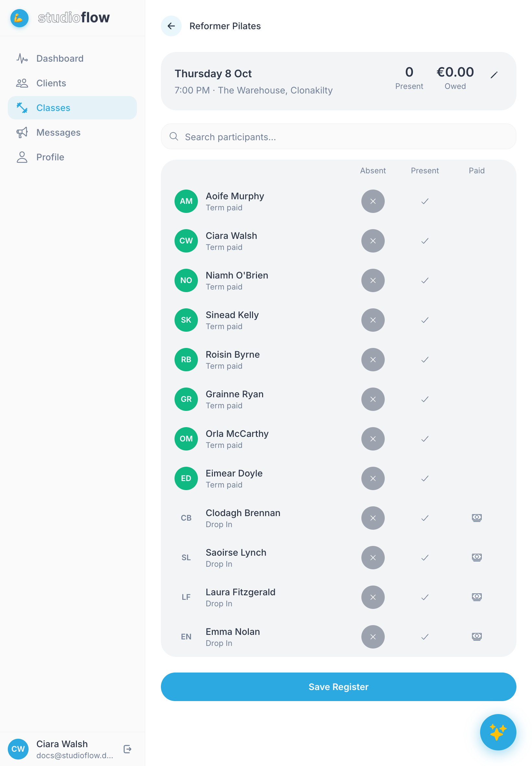
Task: Toggle Roisin Byrne absent
Action: pyautogui.click(x=373, y=360)
